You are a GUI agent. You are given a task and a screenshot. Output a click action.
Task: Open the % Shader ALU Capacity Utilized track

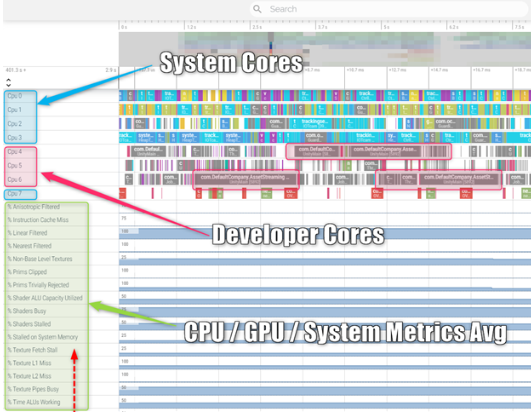pos(45,298)
